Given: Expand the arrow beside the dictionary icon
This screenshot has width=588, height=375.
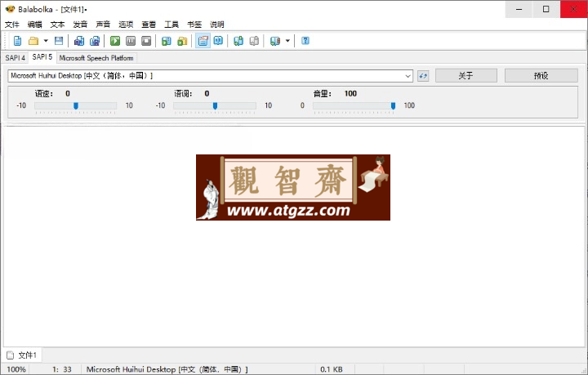Looking at the screenshot, I should coord(287,41).
